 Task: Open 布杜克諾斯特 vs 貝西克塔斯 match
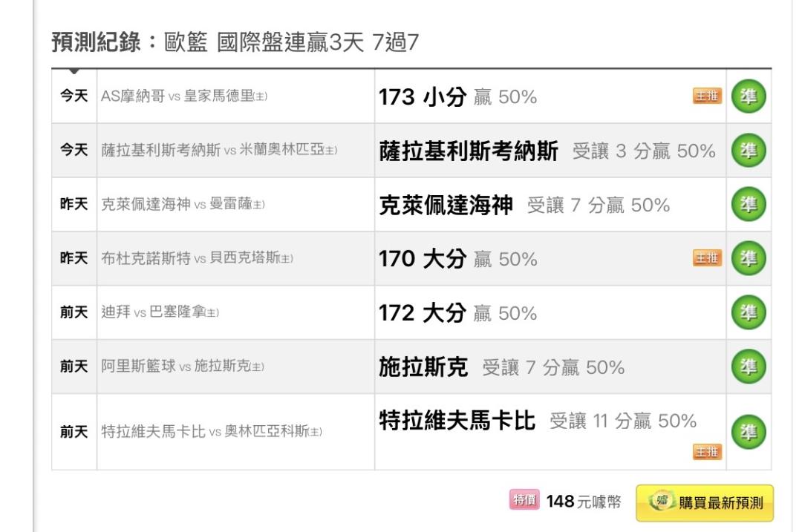coord(197,259)
